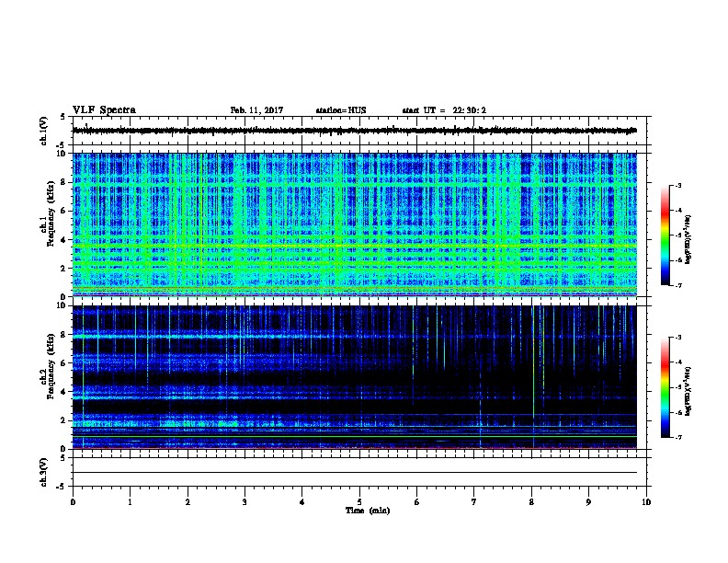Click the ch.1 spectrogram color scale bar

pos(665,236)
